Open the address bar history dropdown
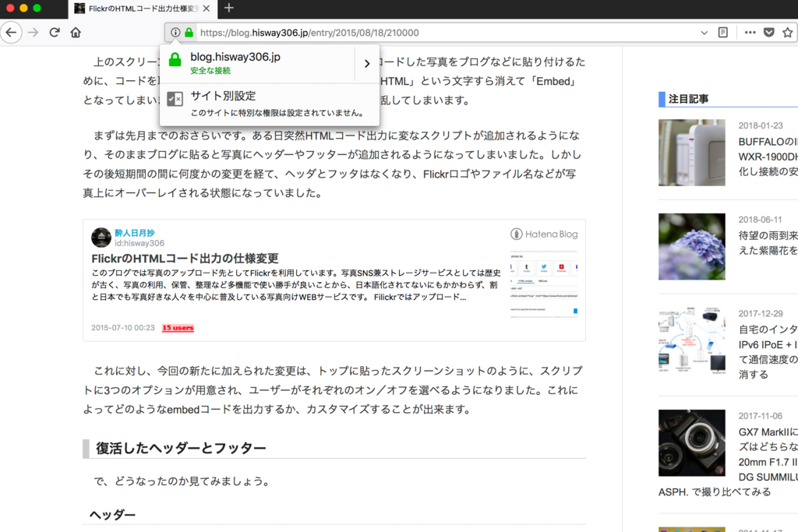The height and width of the screenshot is (532, 798). (x=704, y=33)
